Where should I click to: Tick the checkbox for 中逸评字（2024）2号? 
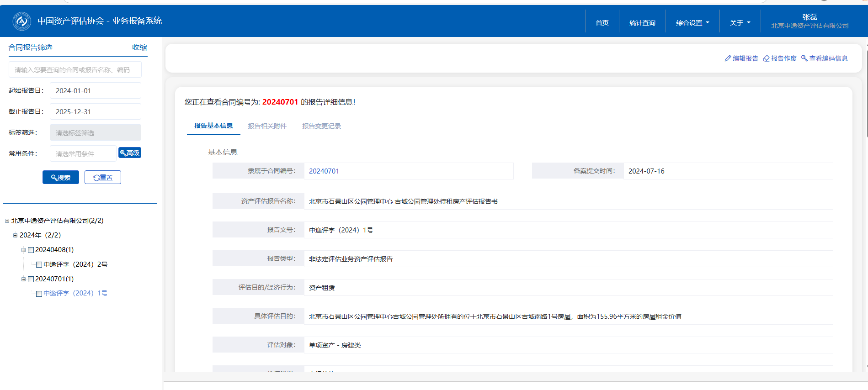[x=39, y=264]
